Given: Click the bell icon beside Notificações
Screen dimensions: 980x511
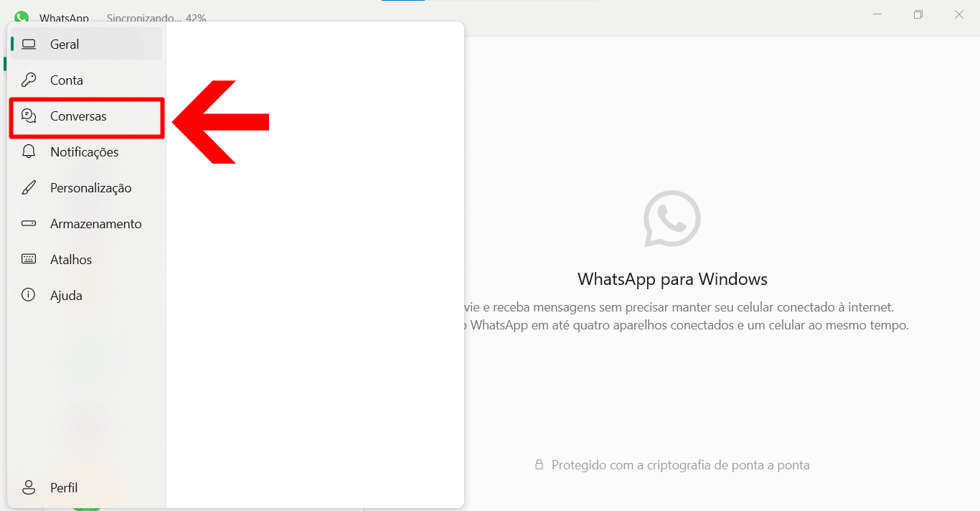Looking at the screenshot, I should coord(29,152).
